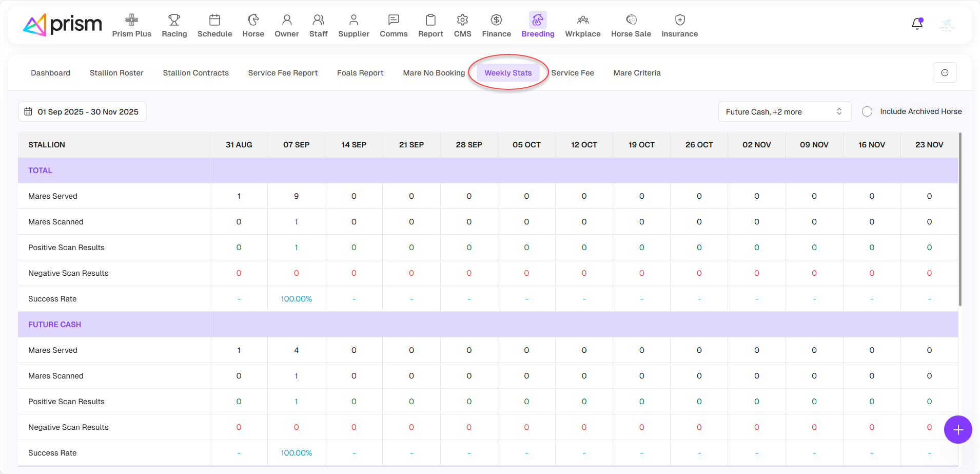Click the Insurance shield icon
Screen dimensions: 980x474
tap(679, 20)
